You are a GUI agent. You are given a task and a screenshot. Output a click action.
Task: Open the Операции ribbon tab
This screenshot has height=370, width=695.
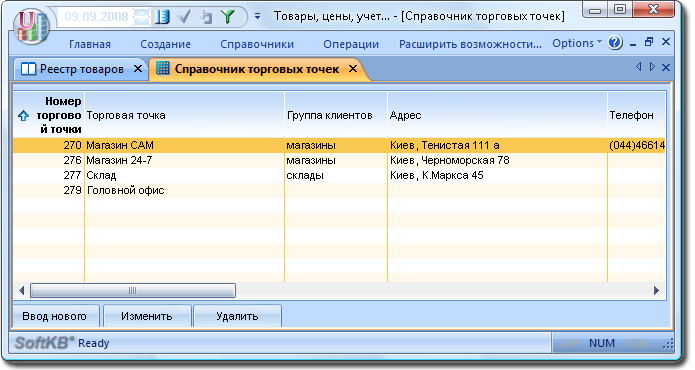[351, 44]
